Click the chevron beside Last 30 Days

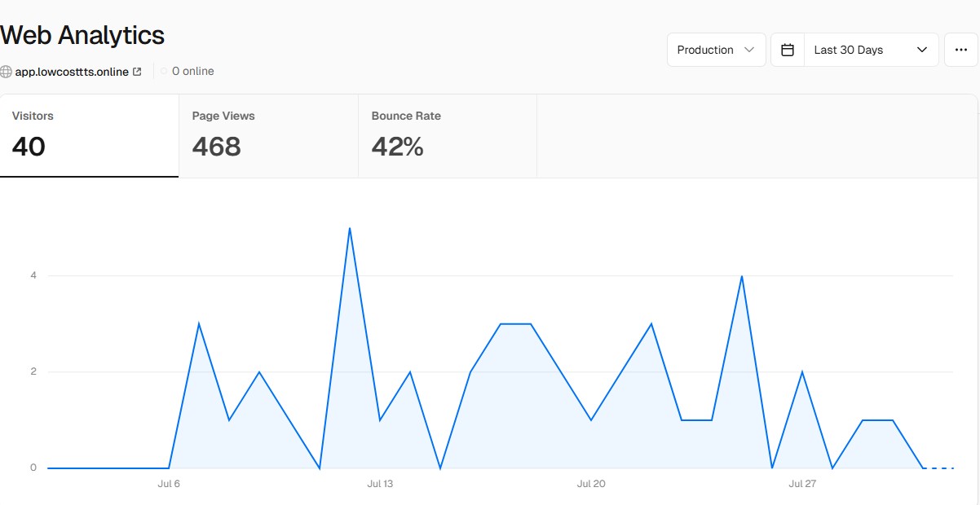coord(922,50)
